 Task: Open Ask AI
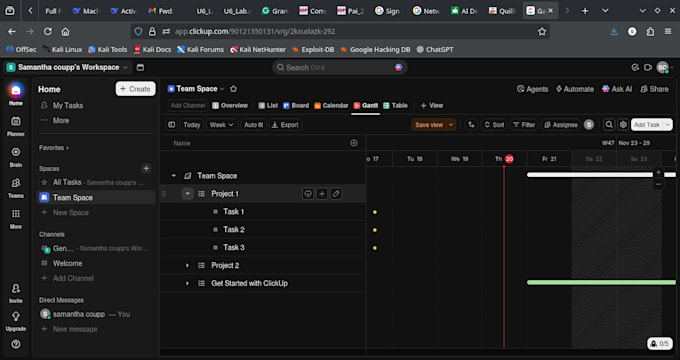pos(617,89)
